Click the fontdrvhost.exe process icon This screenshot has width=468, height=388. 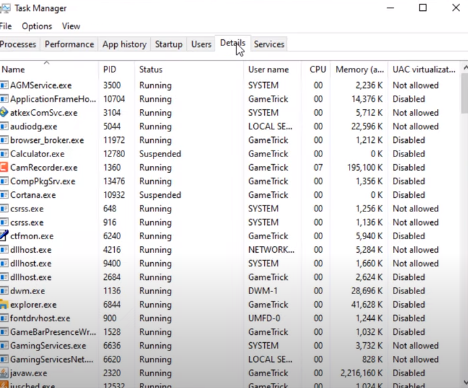pyautogui.click(x=4, y=318)
